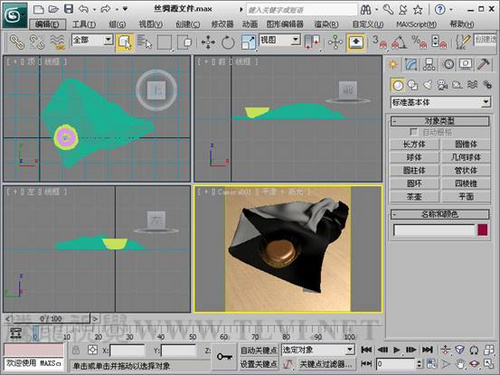Toggle the Spinner Snap button

[439, 42]
